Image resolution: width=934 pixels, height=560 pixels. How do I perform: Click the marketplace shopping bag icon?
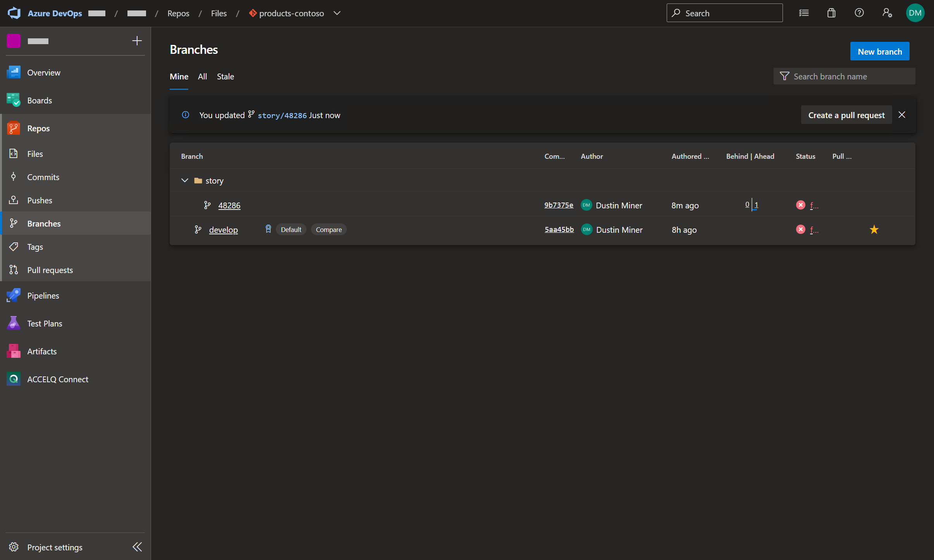pos(831,13)
